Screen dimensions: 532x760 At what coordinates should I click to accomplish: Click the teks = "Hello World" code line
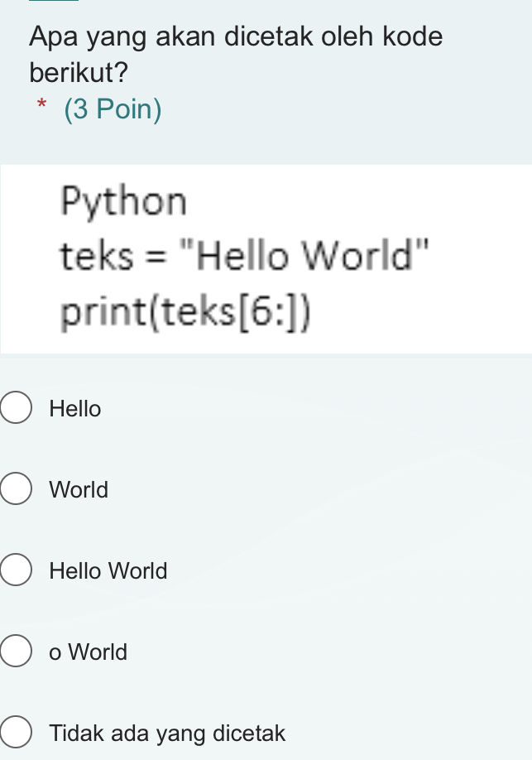pyautogui.click(x=246, y=257)
